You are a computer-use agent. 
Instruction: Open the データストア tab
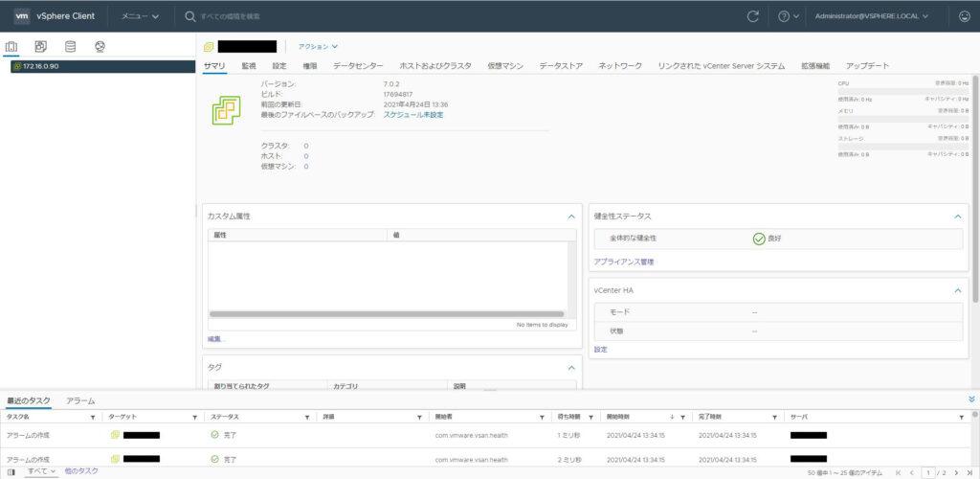[561, 66]
